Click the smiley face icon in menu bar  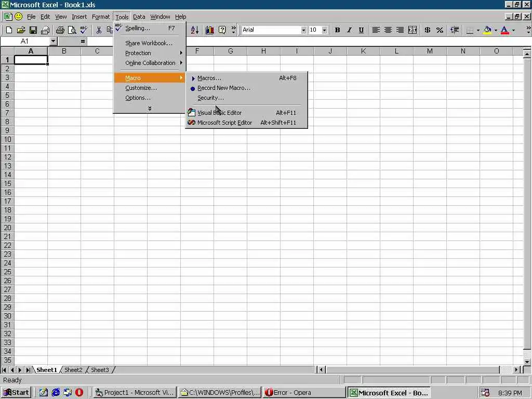[19, 16]
